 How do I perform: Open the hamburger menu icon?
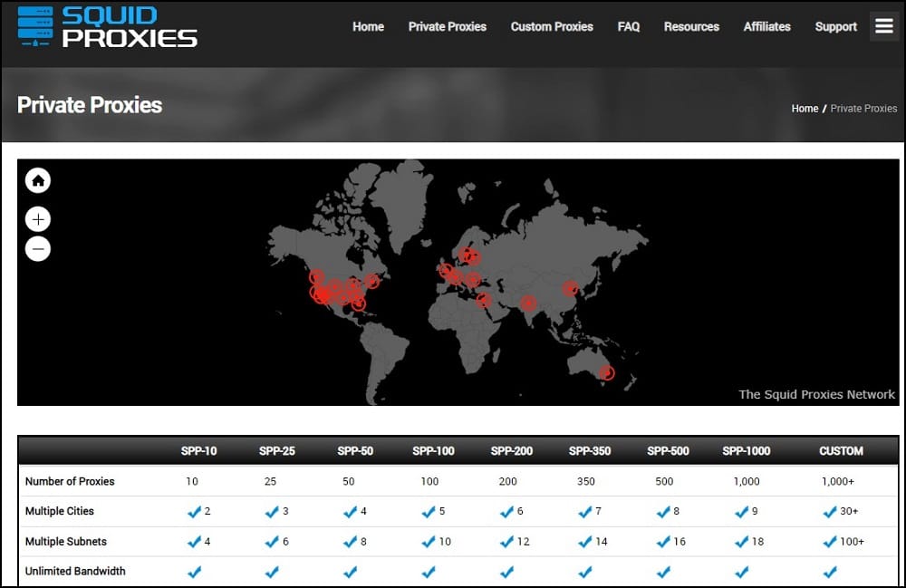click(x=884, y=26)
